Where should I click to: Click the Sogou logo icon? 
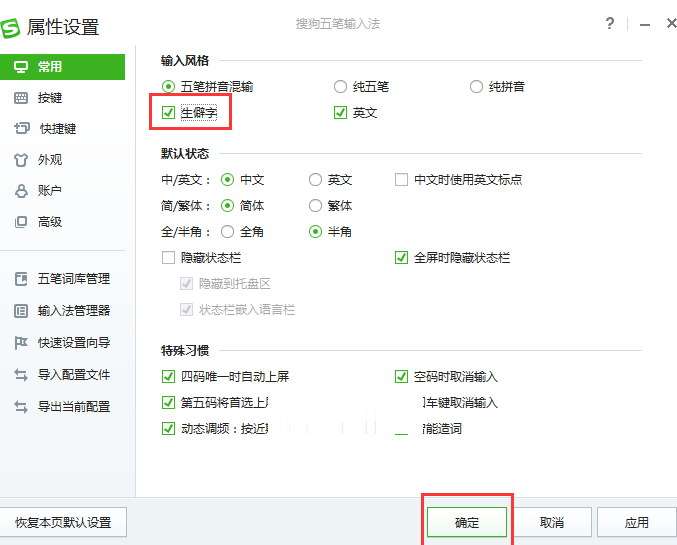pyautogui.click(x=9, y=28)
